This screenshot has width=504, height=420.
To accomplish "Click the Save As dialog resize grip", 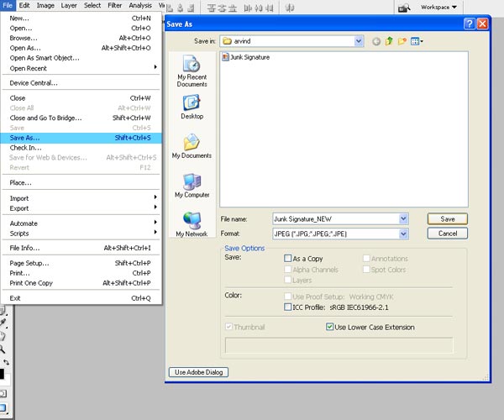I will 486,378.
